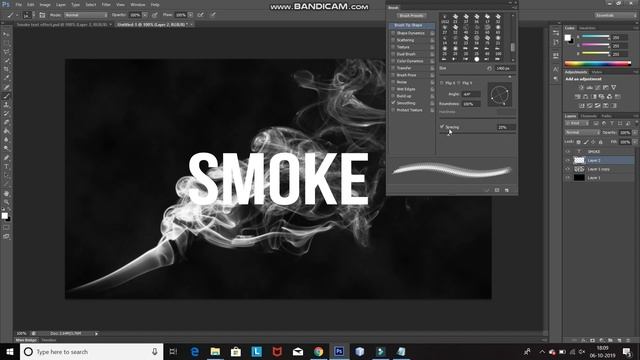Click the Lock transparent pixels icon
Viewport: 640px width, 360px height.
click(x=578, y=142)
